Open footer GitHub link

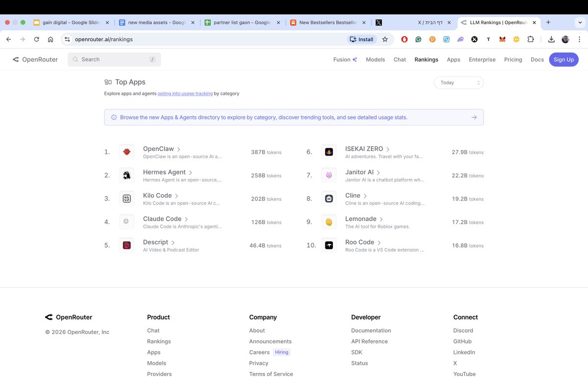pyautogui.click(x=463, y=341)
